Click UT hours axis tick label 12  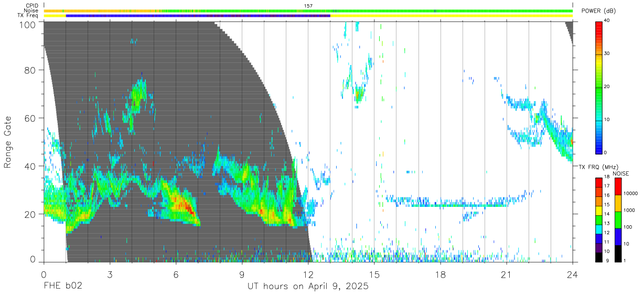pyautogui.click(x=308, y=274)
